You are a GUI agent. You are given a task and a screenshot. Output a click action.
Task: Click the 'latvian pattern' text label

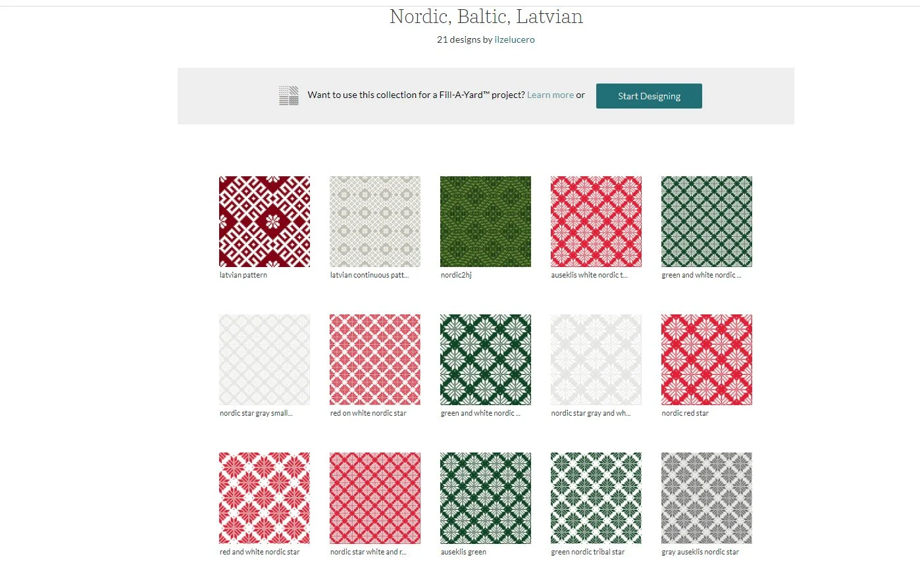243,275
